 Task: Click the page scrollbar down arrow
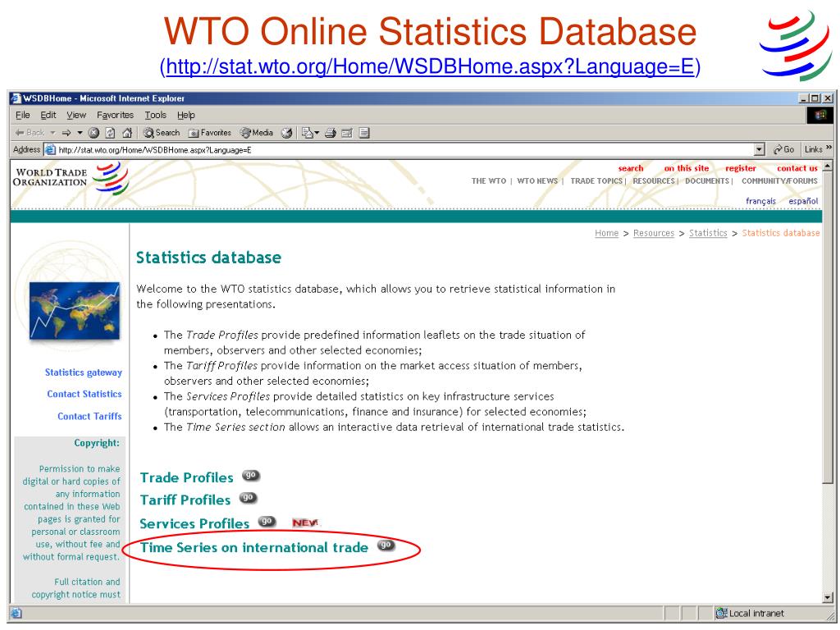click(828, 598)
